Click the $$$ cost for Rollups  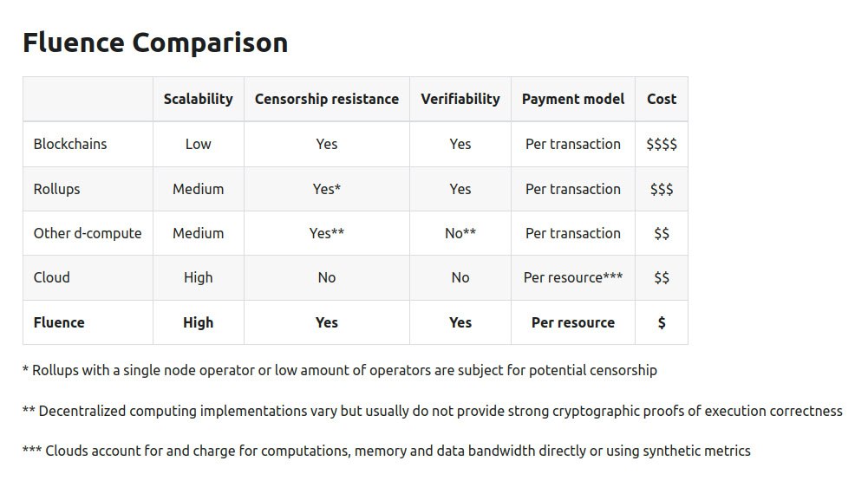(661, 189)
